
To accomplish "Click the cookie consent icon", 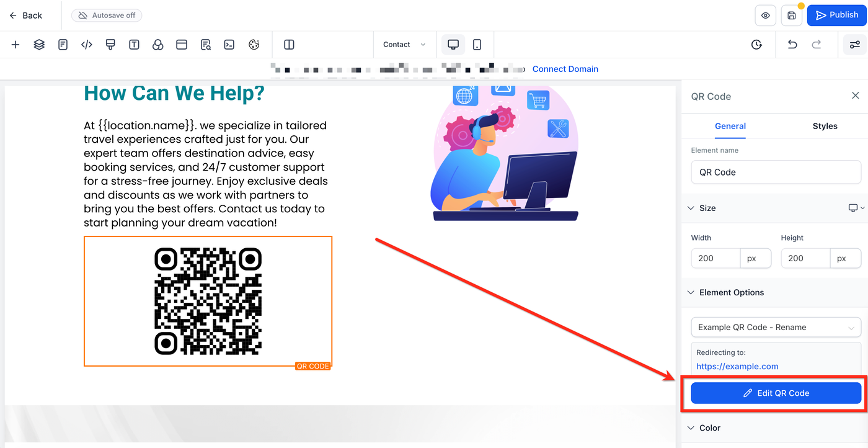I will pos(254,45).
